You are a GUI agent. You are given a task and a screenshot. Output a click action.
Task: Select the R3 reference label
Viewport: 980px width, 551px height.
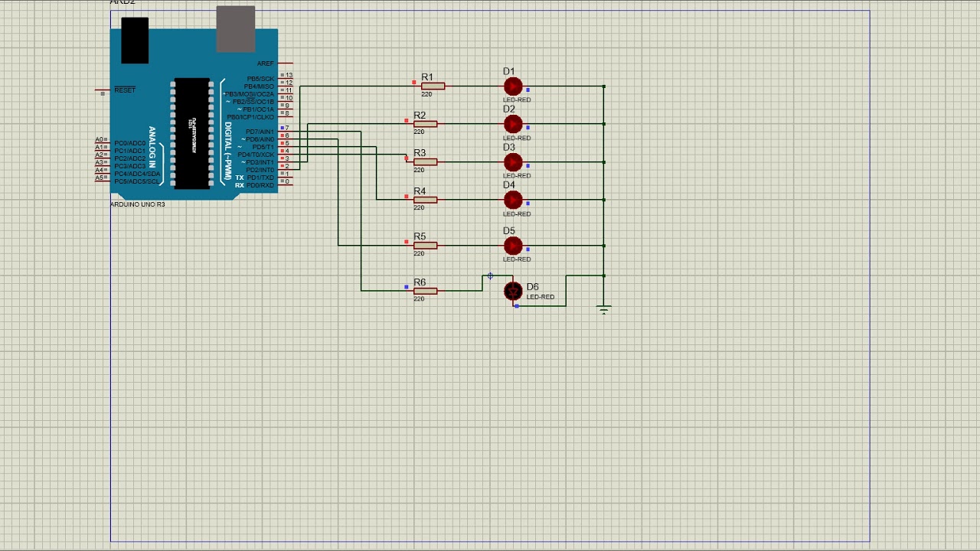420,153
